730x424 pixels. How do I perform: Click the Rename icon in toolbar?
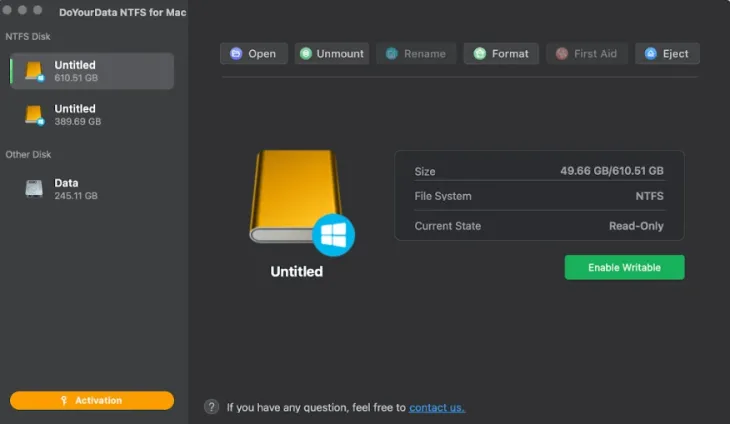click(x=392, y=54)
